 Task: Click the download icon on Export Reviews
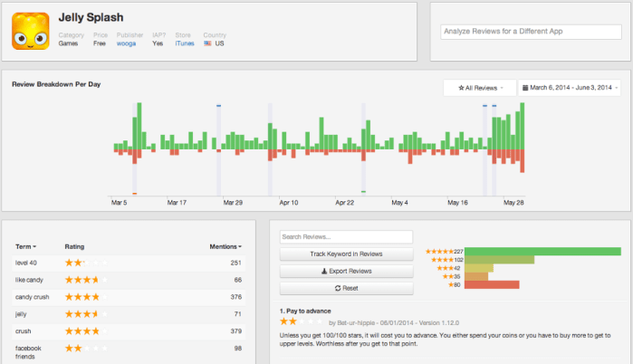(324, 271)
